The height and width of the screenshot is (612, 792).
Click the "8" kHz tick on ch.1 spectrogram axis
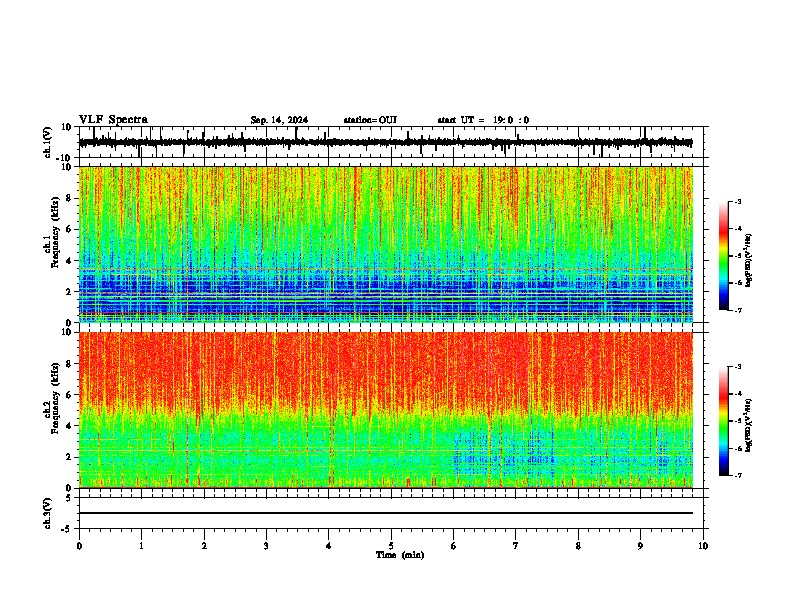pyautogui.click(x=69, y=198)
